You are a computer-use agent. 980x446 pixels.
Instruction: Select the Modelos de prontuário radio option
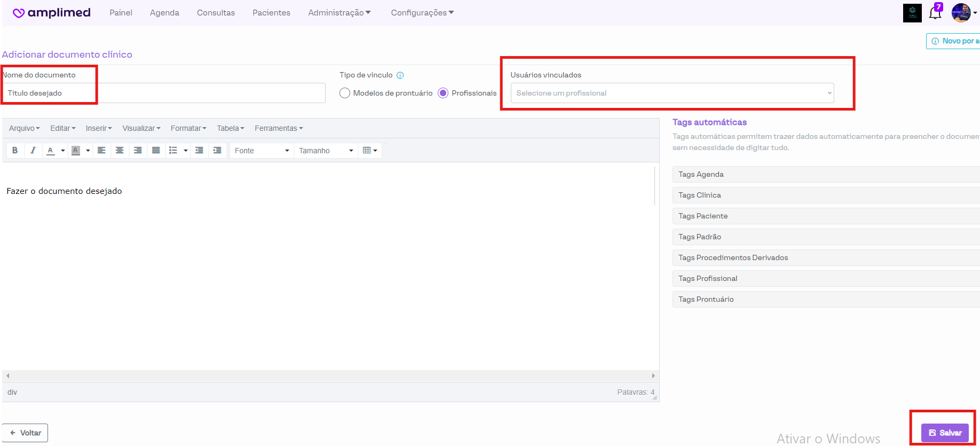[345, 93]
